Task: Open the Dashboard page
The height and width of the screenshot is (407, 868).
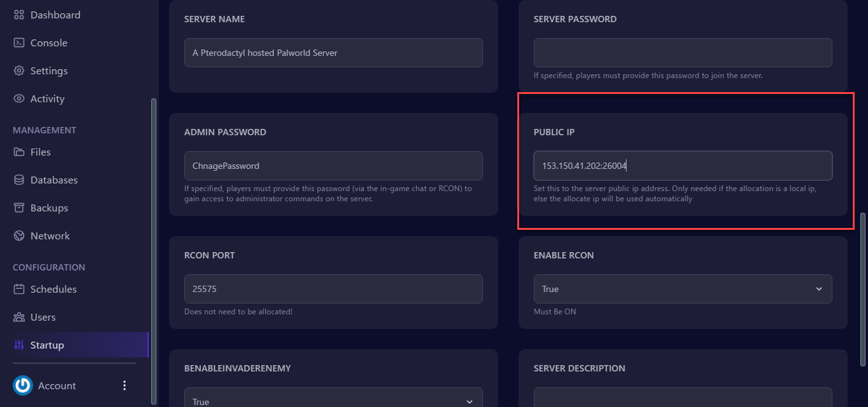Action: pyautogui.click(x=55, y=15)
